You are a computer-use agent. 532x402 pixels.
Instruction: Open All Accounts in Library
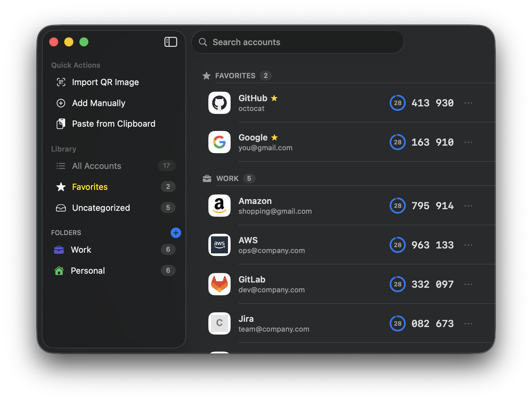tap(114, 166)
